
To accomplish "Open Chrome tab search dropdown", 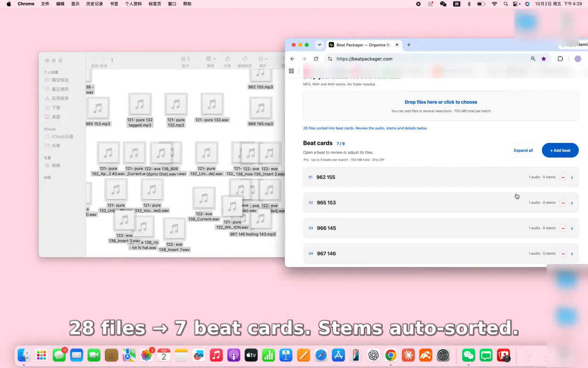I will [x=319, y=45].
